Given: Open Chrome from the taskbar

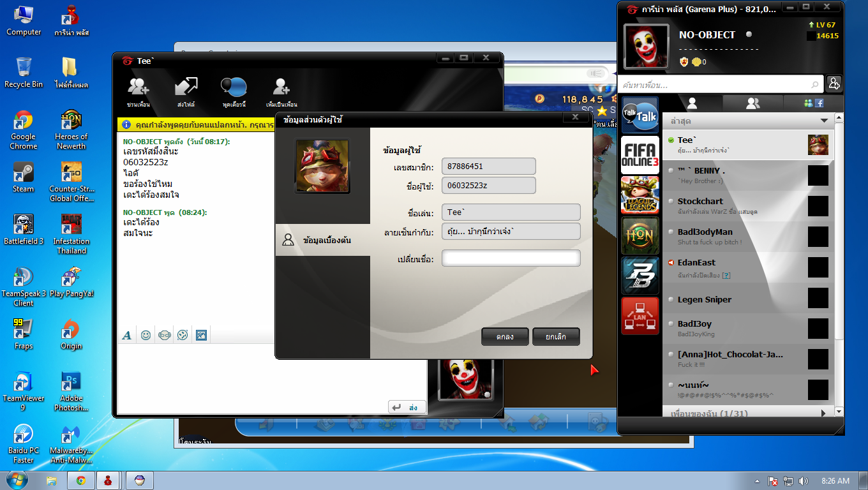Looking at the screenshot, I should (x=81, y=480).
